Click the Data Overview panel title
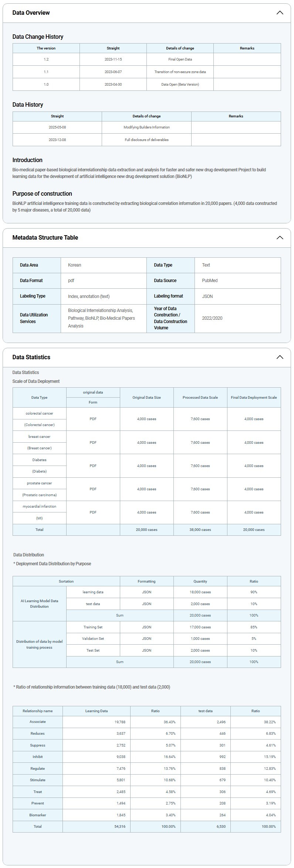This screenshot has height=868, width=294. click(31, 13)
